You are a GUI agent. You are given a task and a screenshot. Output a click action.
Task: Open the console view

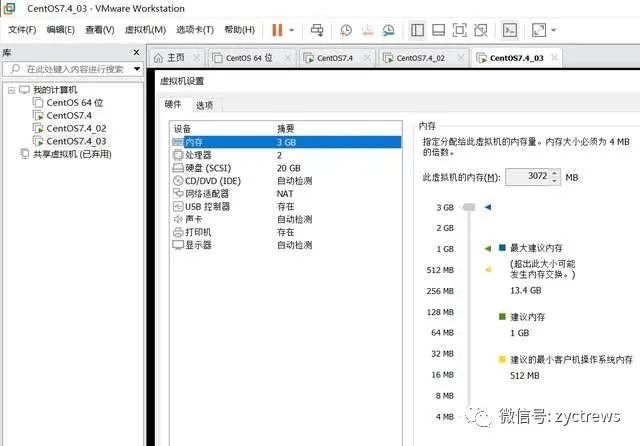510,30
